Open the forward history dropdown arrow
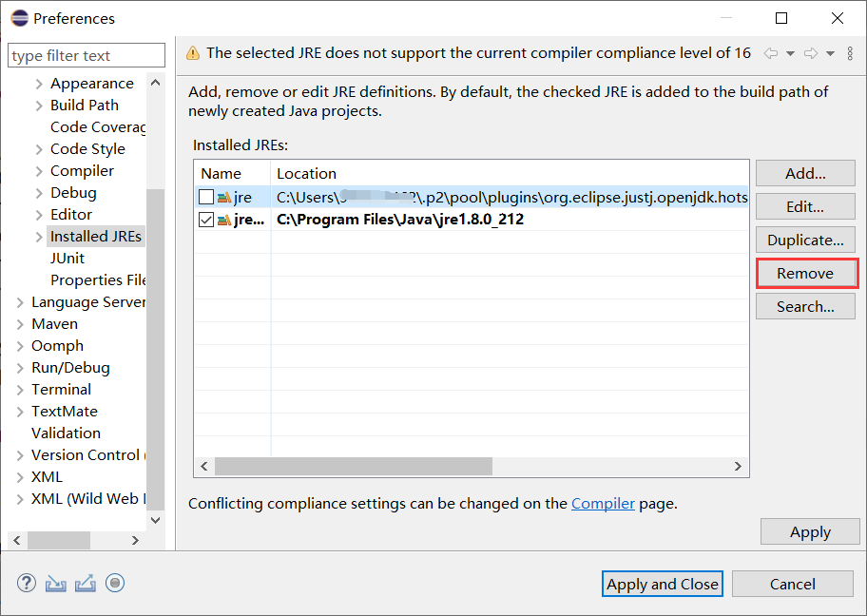 click(x=831, y=53)
